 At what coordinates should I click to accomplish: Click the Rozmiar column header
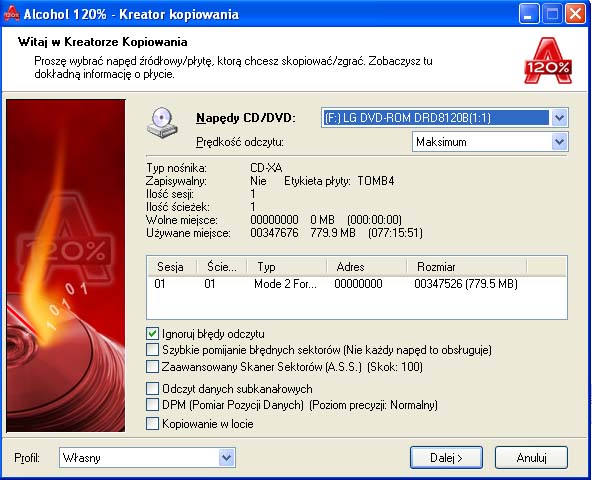click(467, 267)
